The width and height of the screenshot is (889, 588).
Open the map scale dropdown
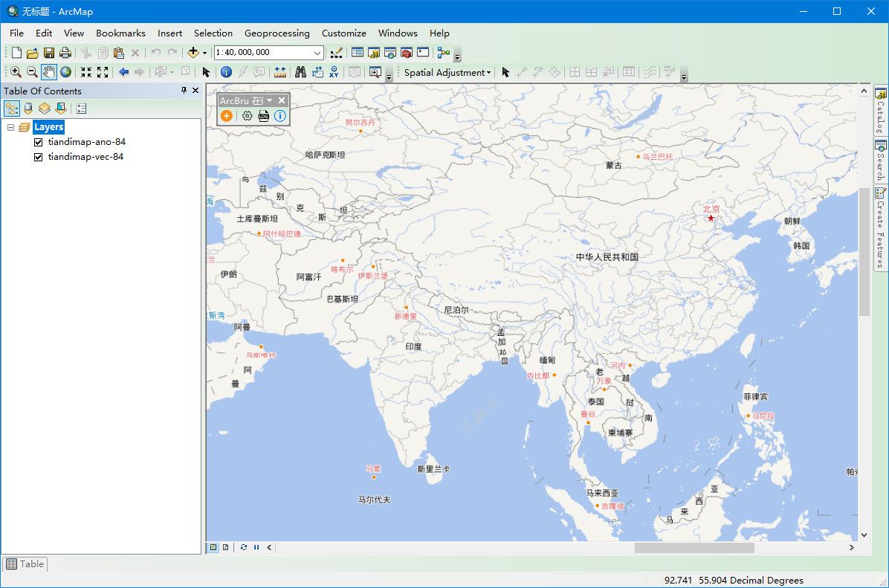point(317,53)
